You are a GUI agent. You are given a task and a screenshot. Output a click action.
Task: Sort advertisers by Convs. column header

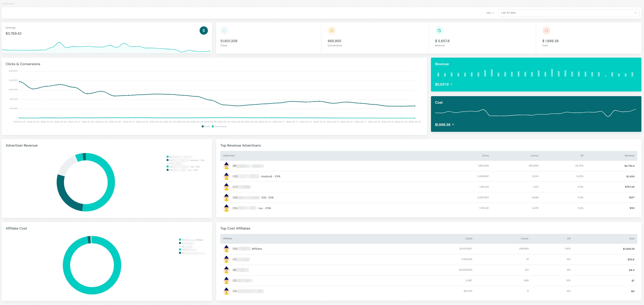[x=535, y=156]
